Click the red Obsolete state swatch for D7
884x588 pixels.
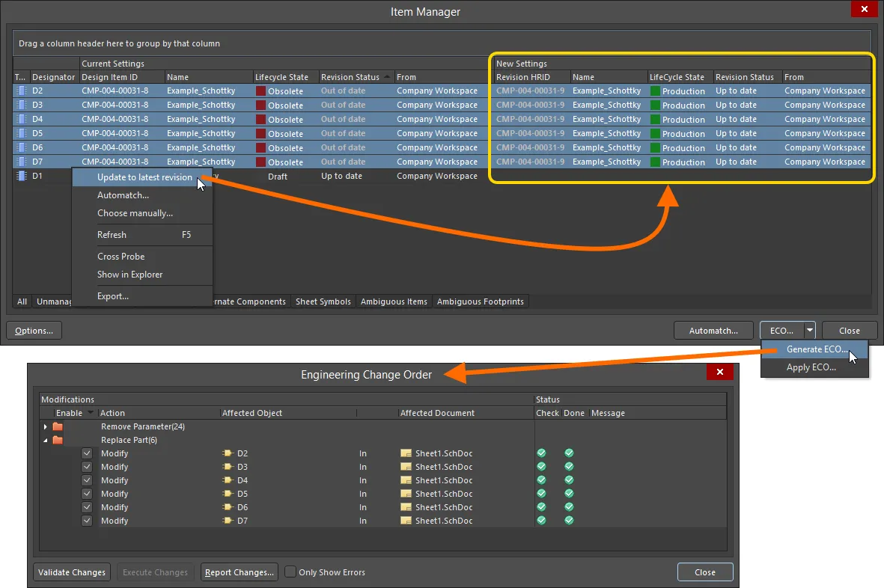[261, 162]
